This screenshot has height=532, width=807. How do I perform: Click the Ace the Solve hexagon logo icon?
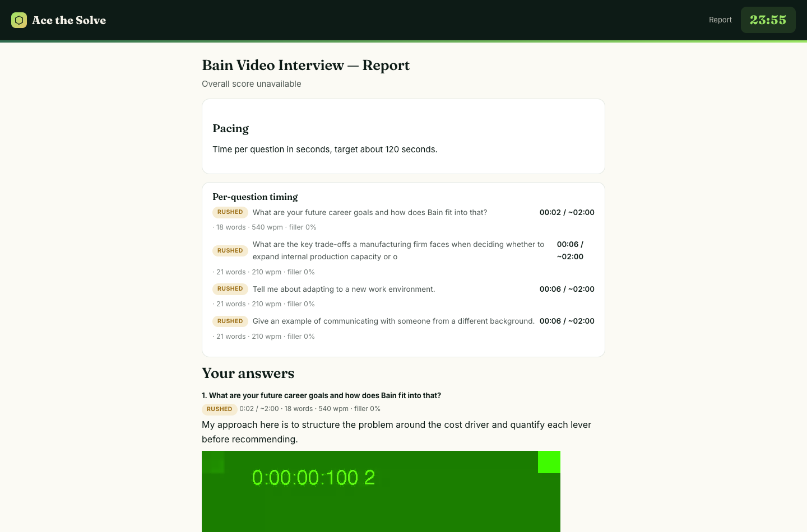tap(19, 20)
